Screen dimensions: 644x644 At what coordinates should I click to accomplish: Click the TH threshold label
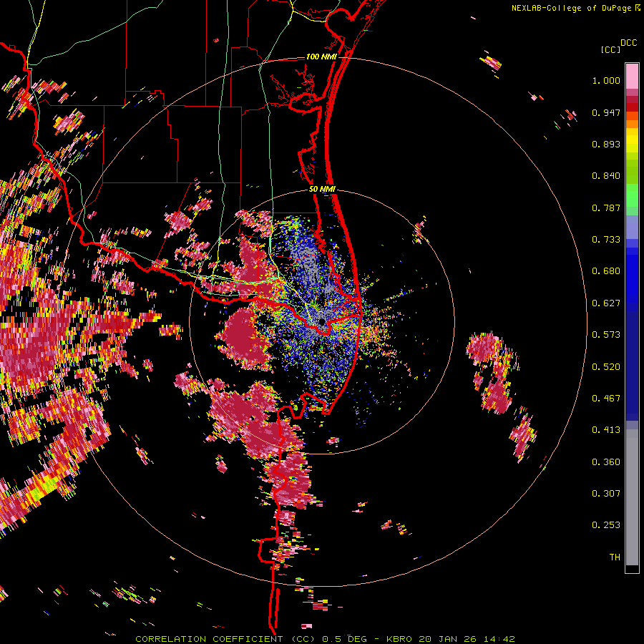(x=615, y=557)
